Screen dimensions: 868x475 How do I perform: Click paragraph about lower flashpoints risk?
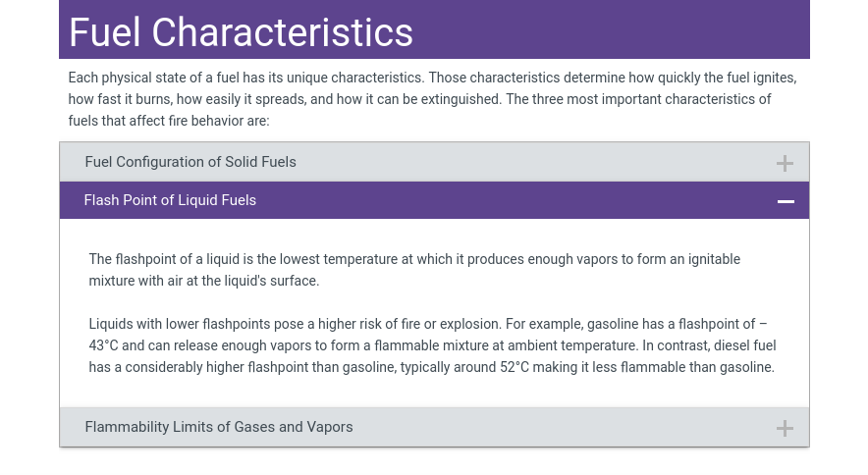(432, 345)
